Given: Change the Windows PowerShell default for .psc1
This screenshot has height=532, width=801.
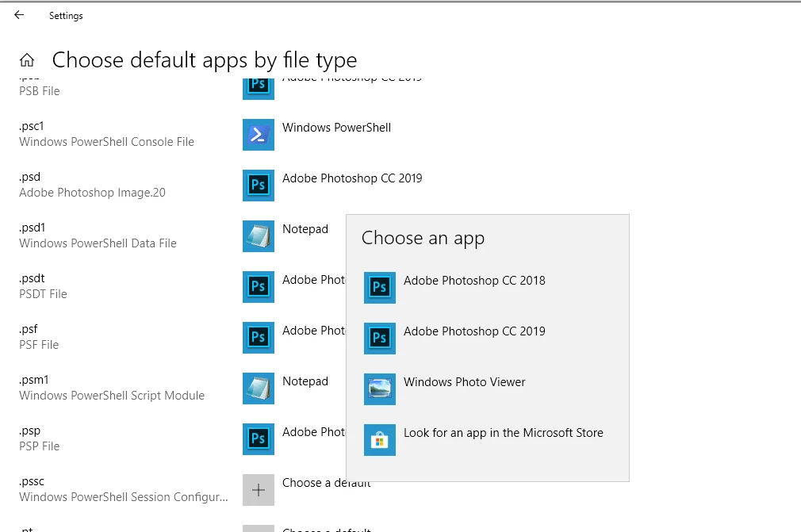Looking at the screenshot, I should point(336,127).
